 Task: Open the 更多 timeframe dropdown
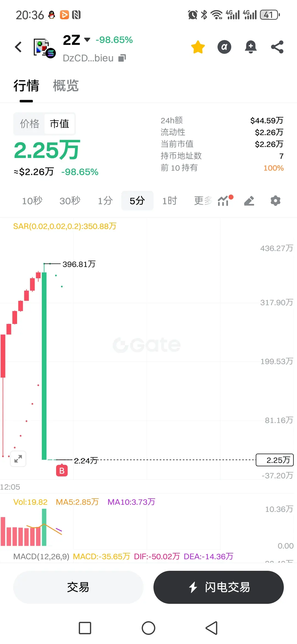click(x=203, y=201)
